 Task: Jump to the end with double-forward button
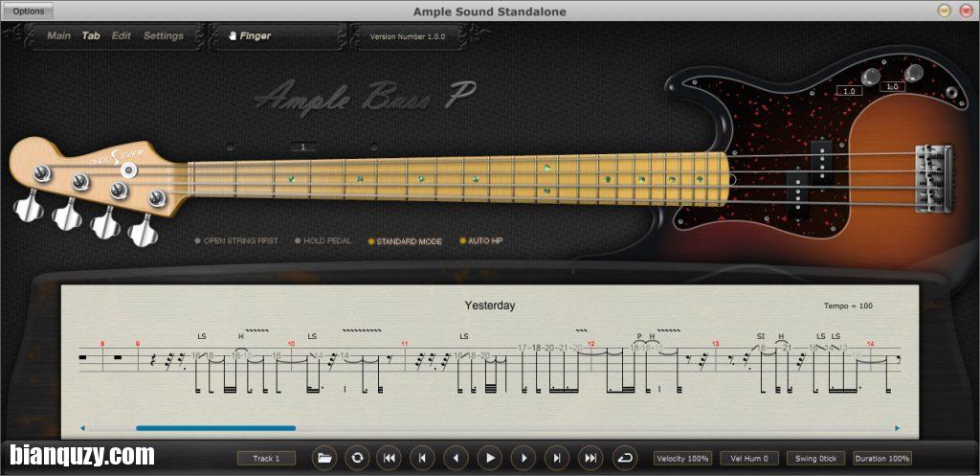pos(590,459)
